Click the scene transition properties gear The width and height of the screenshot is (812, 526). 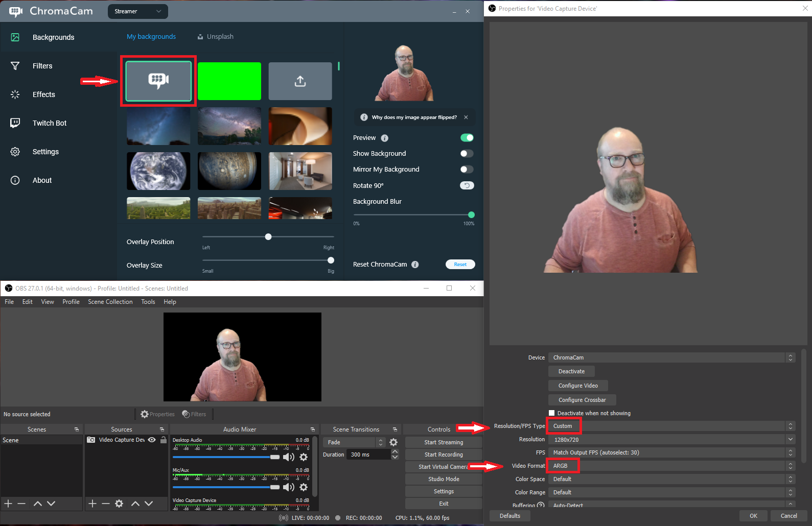coord(393,442)
